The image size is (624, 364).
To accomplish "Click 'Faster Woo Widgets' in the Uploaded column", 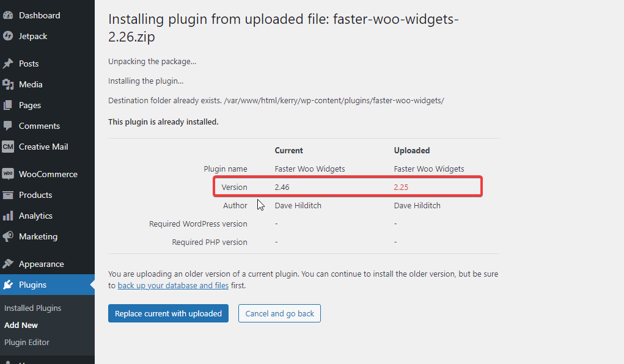I will [x=429, y=169].
